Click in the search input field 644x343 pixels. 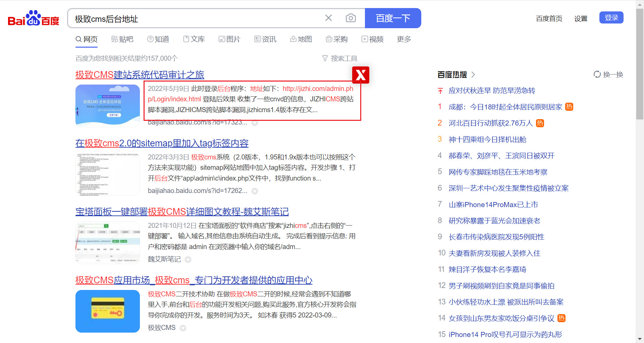(196, 18)
